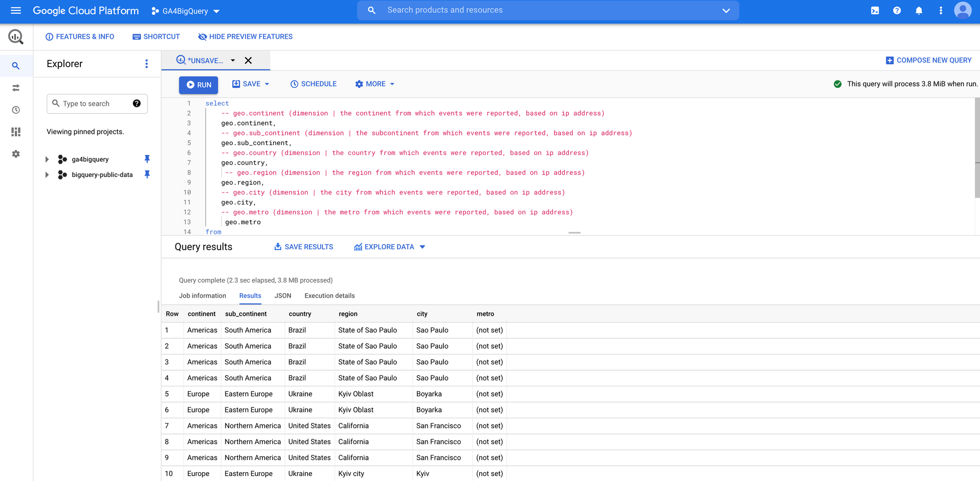
Task: Select the bigquery-public-data project name
Action: 102,175
